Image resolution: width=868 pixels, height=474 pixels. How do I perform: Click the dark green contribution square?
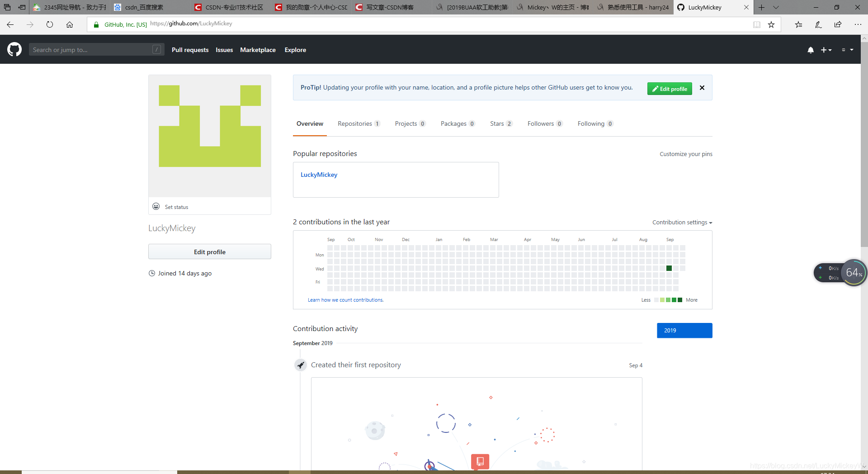[x=669, y=268]
